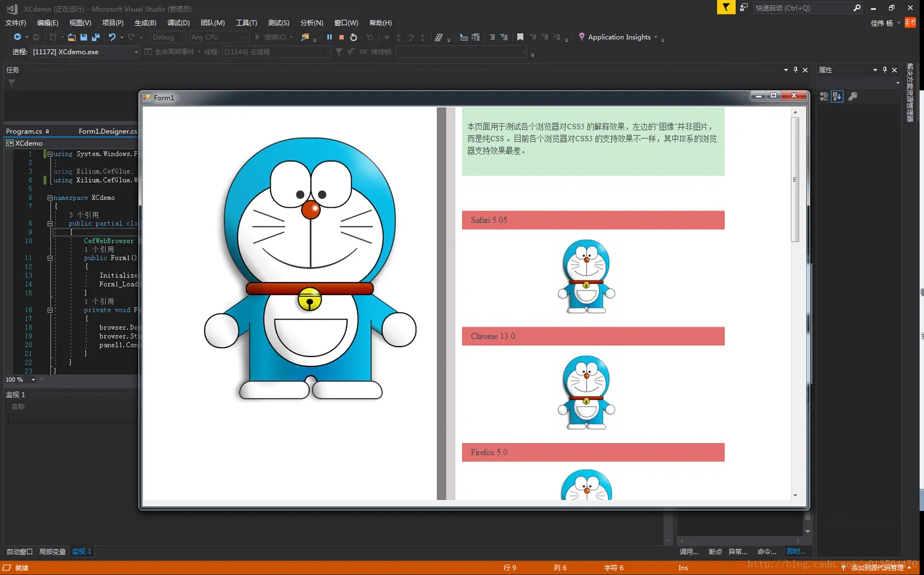Click the Restart debugging icon
Screen dimensions: 924x575
[353, 38]
